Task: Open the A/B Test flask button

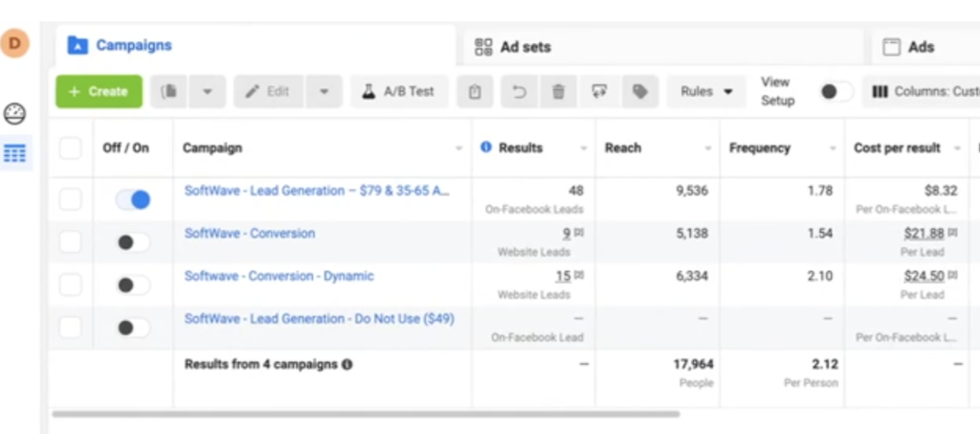Action: (399, 91)
